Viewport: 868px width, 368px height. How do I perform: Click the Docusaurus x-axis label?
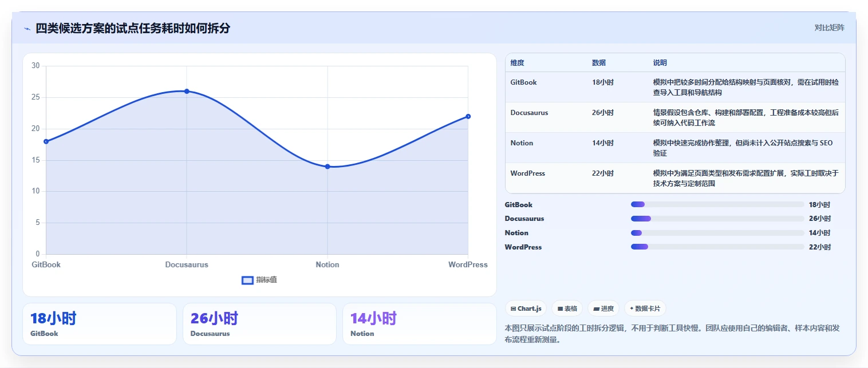click(x=187, y=265)
